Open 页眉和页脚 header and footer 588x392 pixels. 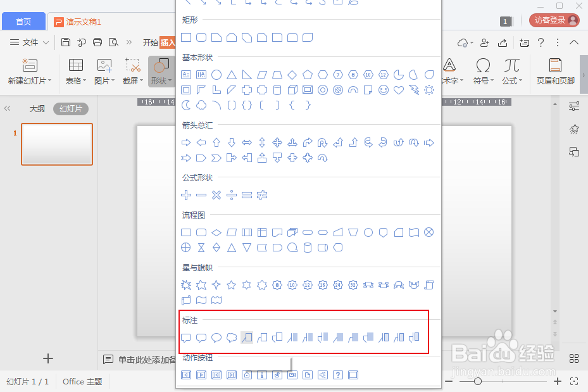coord(555,71)
